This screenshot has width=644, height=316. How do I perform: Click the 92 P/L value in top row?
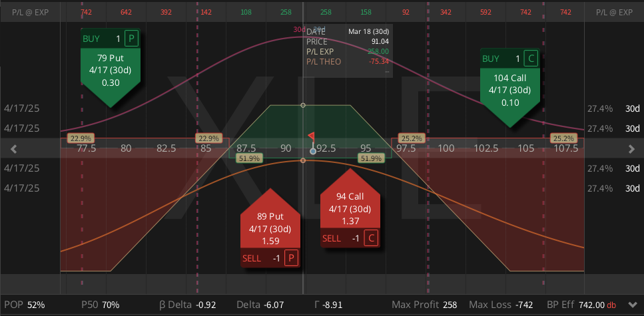point(406,13)
